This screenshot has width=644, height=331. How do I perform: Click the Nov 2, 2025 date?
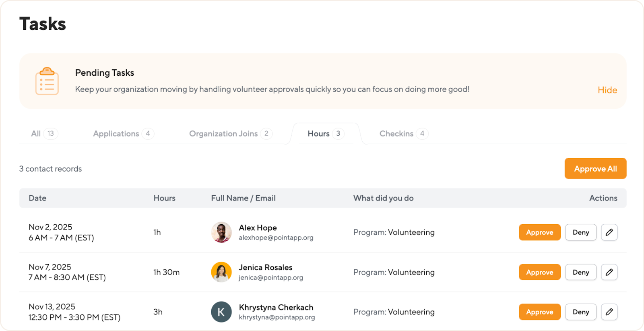point(50,227)
